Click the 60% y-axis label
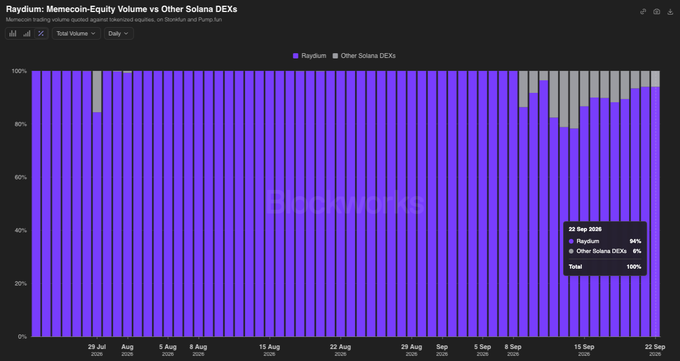The height and width of the screenshot is (361, 680). pos(20,177)
